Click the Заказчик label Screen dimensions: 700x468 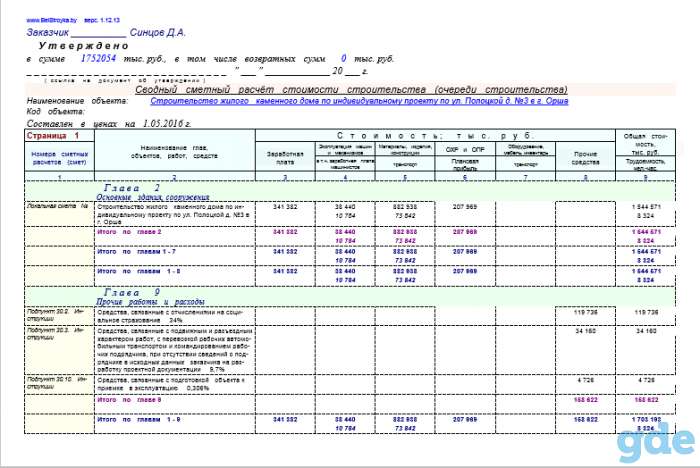click(47, 33)
